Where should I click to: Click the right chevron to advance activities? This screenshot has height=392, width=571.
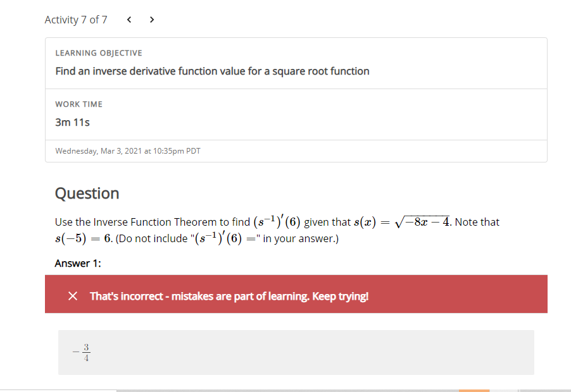pyautogui.click(x=152, y=20)
